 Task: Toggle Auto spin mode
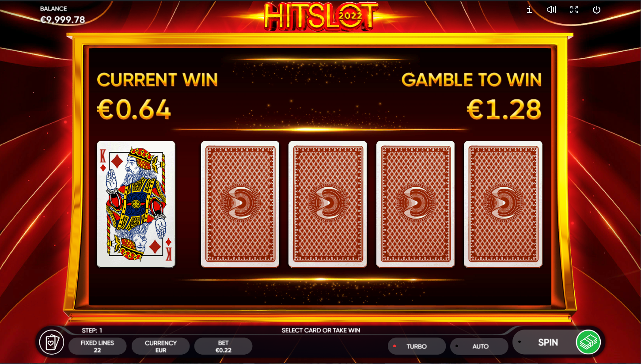(x=479, y=346)
